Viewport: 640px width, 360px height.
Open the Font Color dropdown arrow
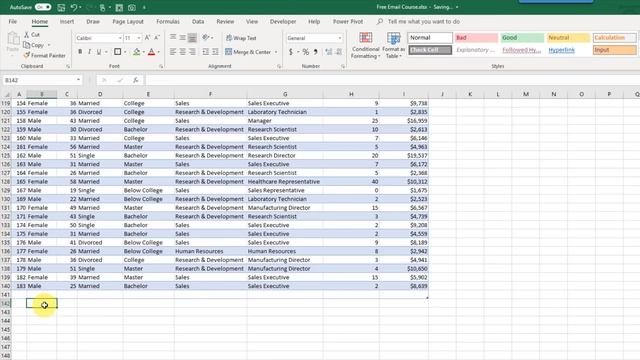coord(159,52)
